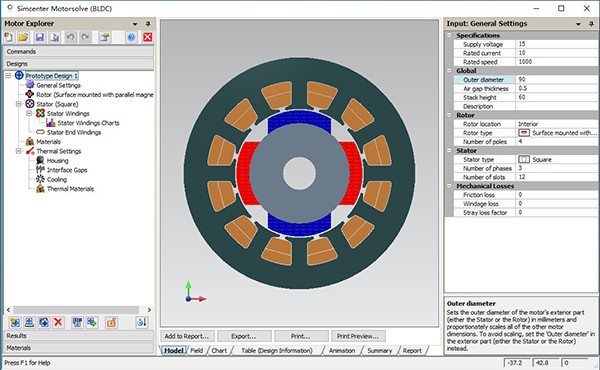This screenshot has height=370, width=600.
Task: Open the Summary tab
Action: [x=380, y=350]
